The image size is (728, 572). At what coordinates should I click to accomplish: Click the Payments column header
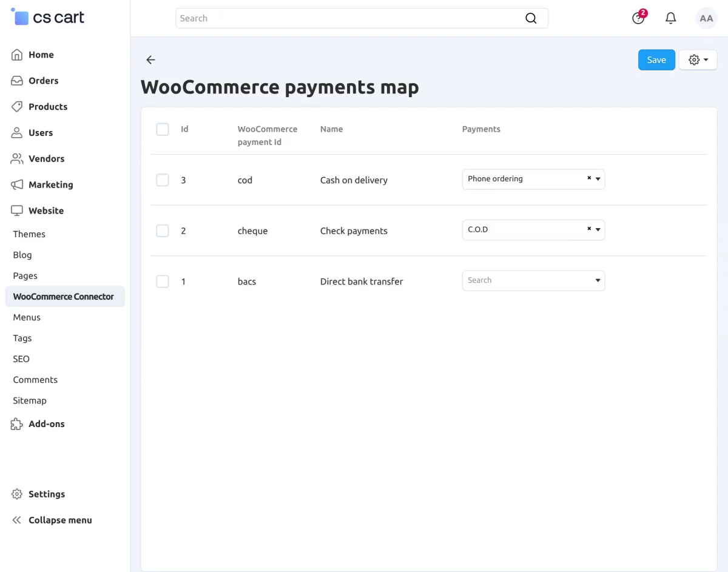pos(481,129)
